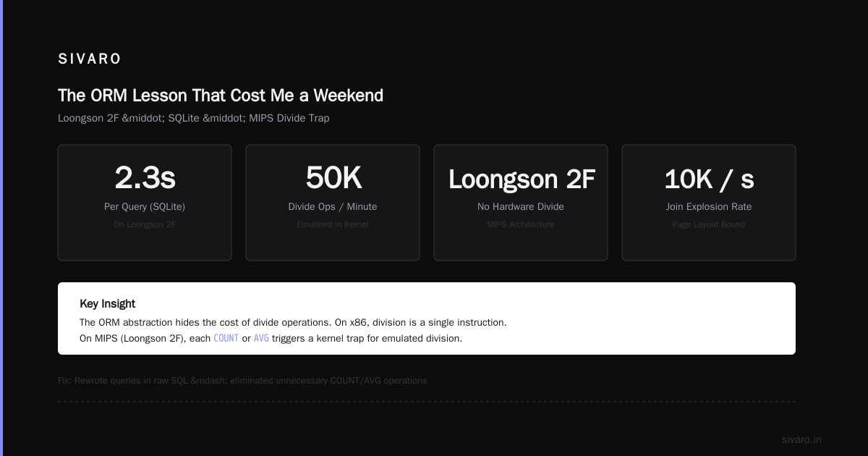Click the dashed divider line above footer

(x=427, y=402)
